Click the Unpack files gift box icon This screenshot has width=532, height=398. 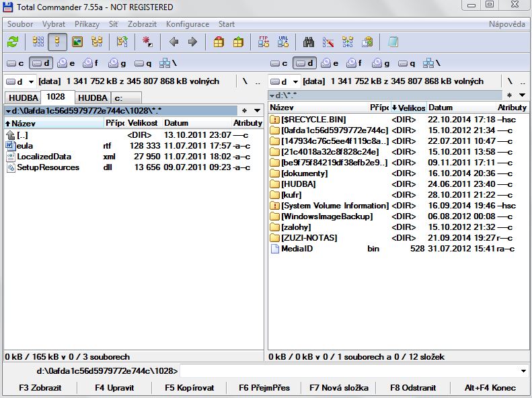point(238,42)
